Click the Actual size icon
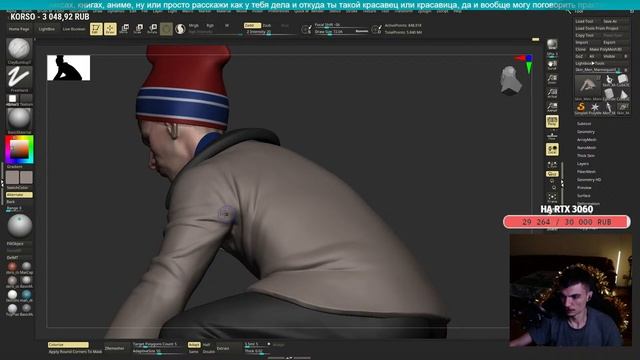Viewport: 640px width, 360px height. (552, 93)
